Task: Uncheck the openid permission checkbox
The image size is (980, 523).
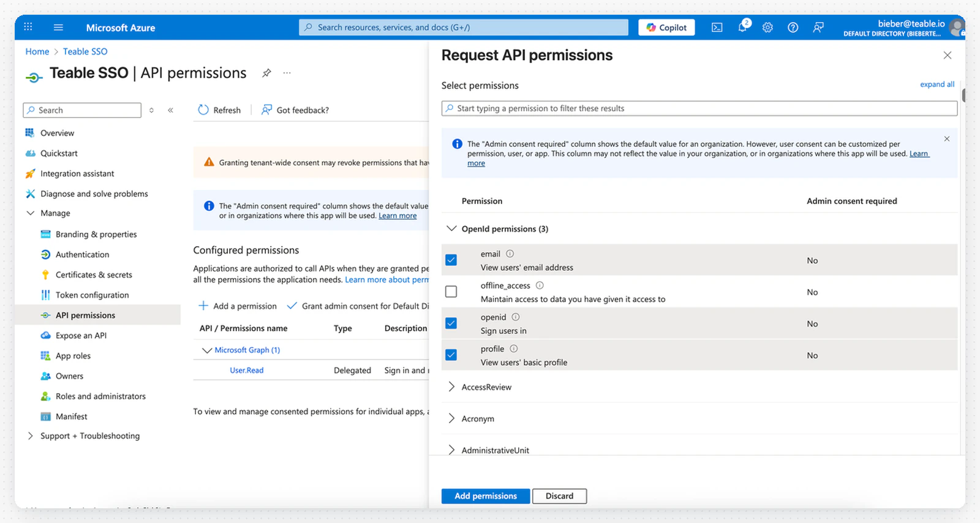Action: click(x=451, y=323)
